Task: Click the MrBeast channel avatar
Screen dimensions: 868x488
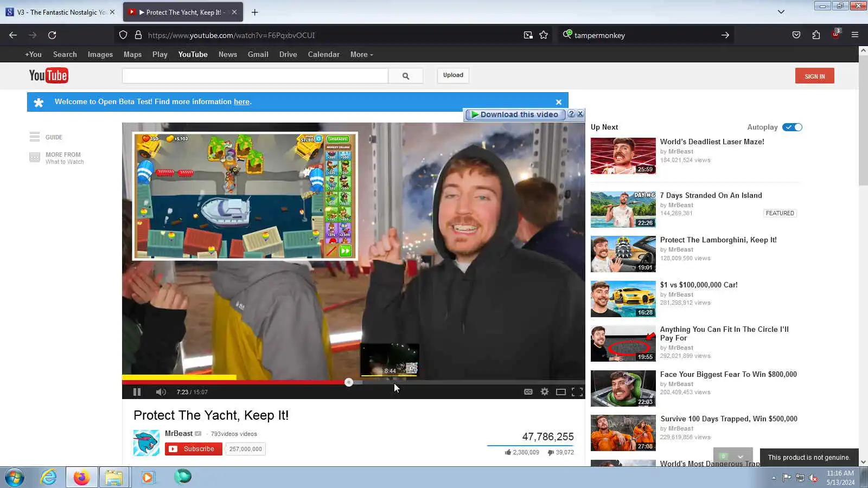Action: pyautogui.click(x=146, y=442)
